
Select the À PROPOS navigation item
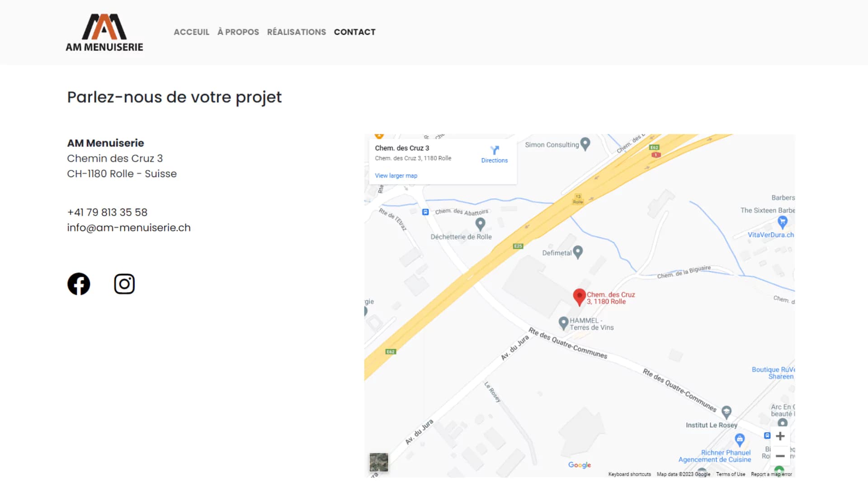click(x=238, y=32)
